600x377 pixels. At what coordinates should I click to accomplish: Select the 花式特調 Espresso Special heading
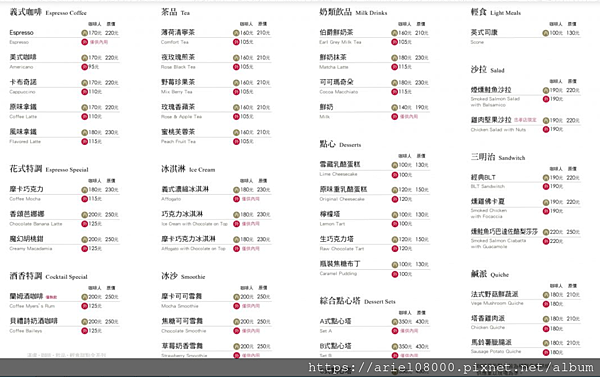[49, 169]
